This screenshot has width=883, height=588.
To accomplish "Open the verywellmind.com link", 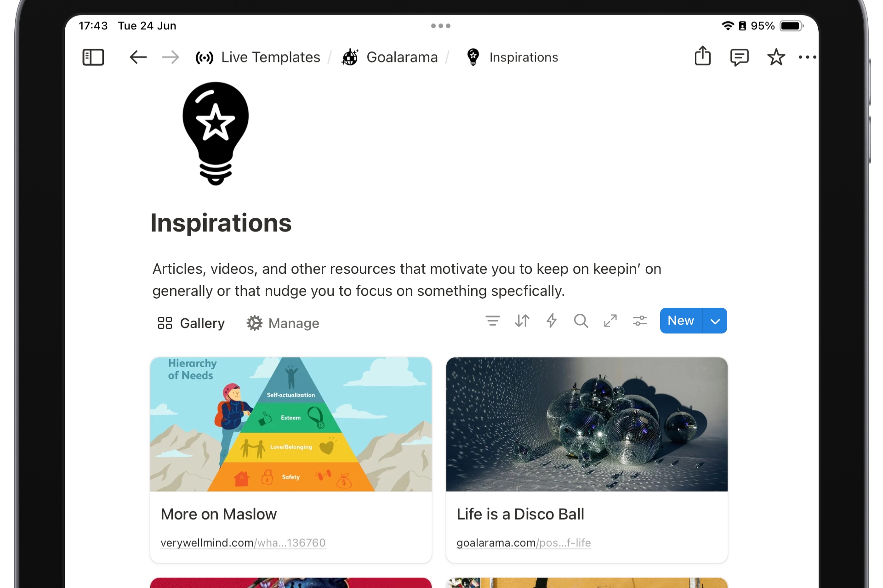I will tap(243, 543).
